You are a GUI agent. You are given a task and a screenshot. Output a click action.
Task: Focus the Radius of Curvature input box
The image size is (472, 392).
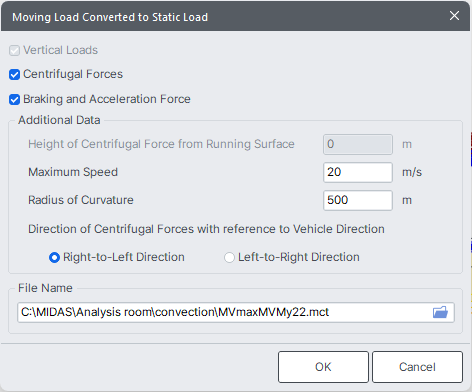click(x=358, y=200)
